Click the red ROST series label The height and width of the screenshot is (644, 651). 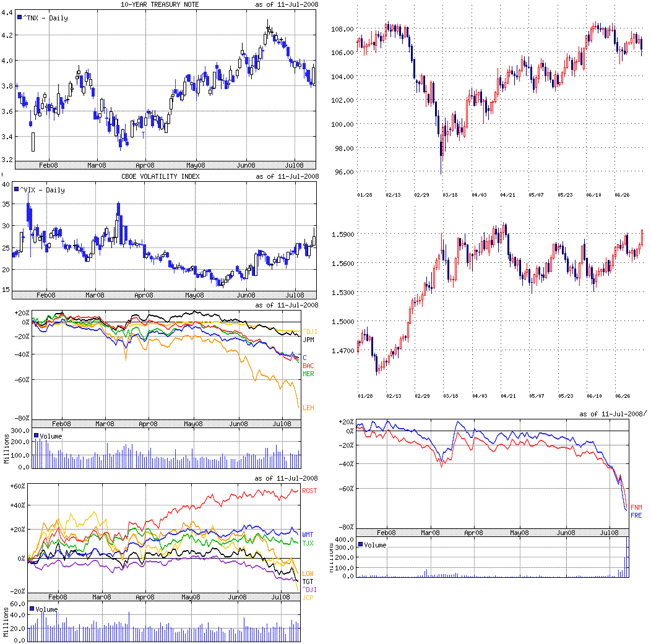[x=310, y=491]
